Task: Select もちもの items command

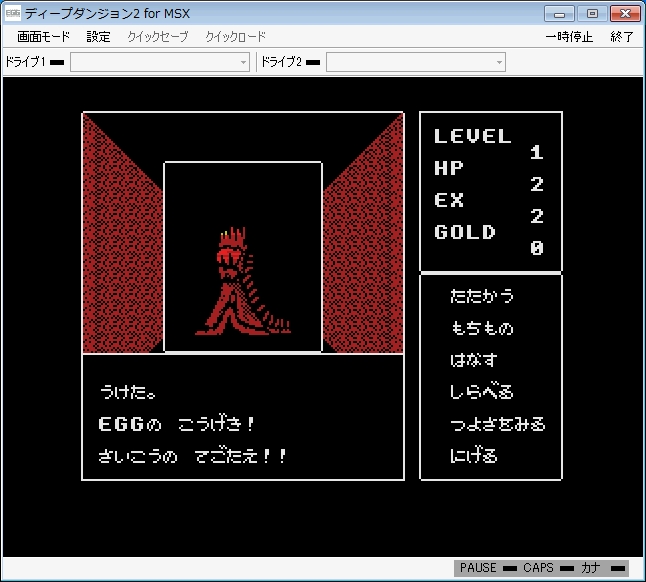Action: tap(482, 328)
